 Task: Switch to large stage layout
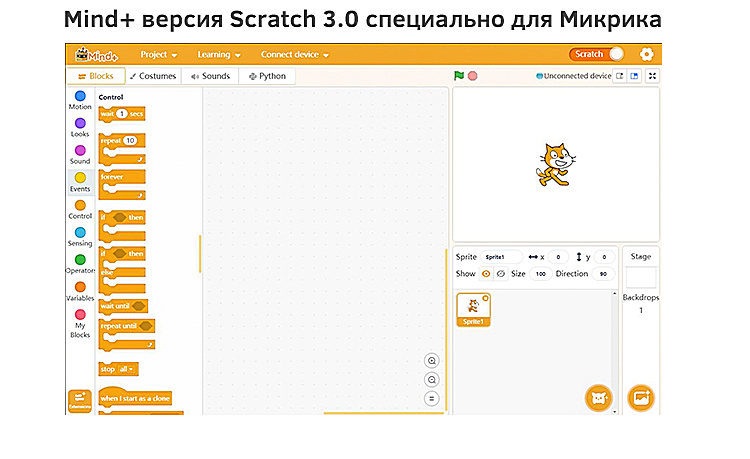[634, 76]
